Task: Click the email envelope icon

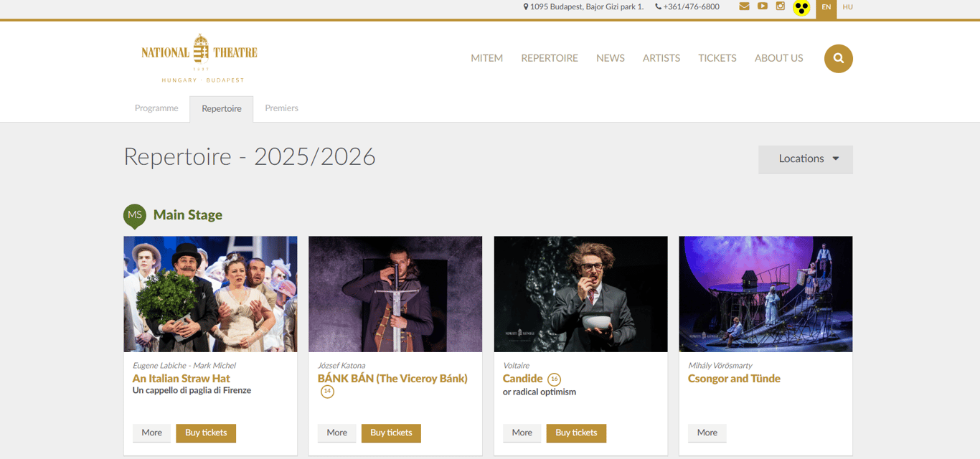Action: point(744,6)
